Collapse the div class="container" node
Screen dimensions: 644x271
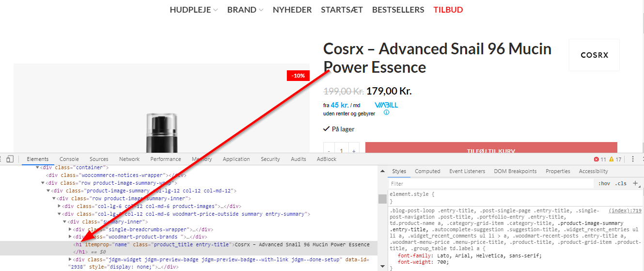(x=37, y=167)
